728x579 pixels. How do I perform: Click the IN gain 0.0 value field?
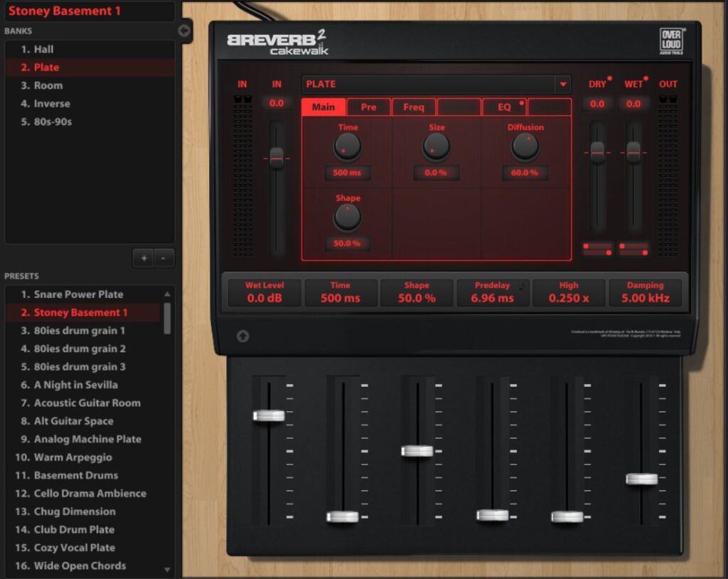tap(277, 103)
